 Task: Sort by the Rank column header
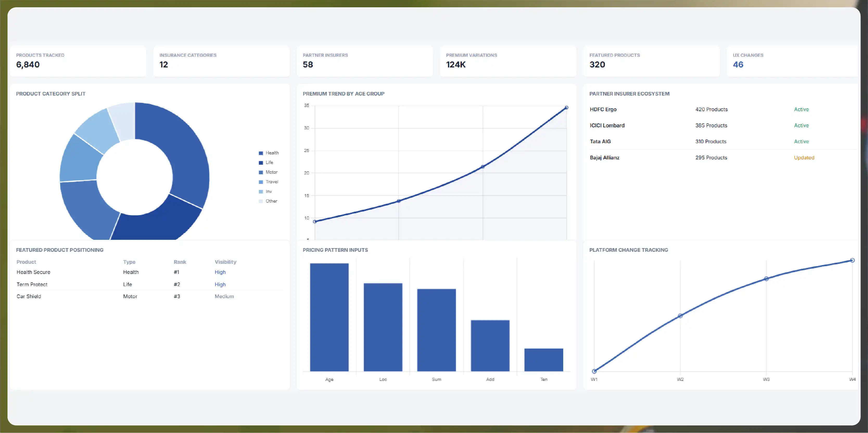tap(180, 262)
